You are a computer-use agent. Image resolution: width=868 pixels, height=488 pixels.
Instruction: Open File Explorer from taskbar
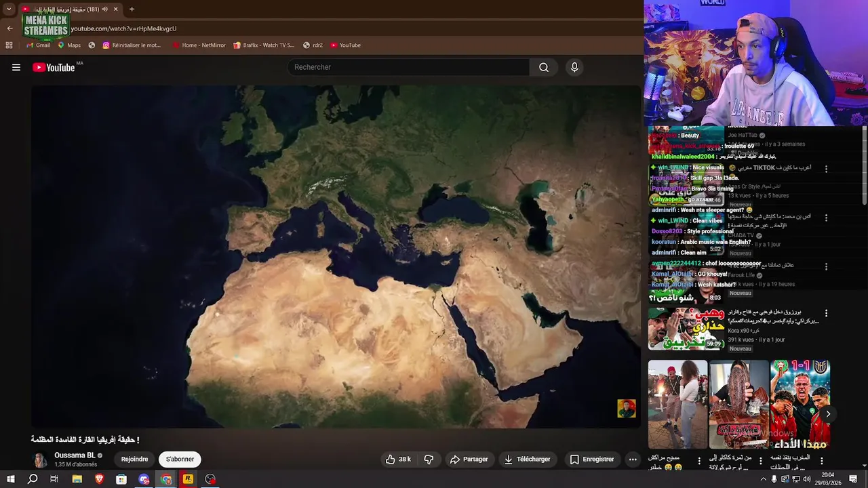point(77,479)
